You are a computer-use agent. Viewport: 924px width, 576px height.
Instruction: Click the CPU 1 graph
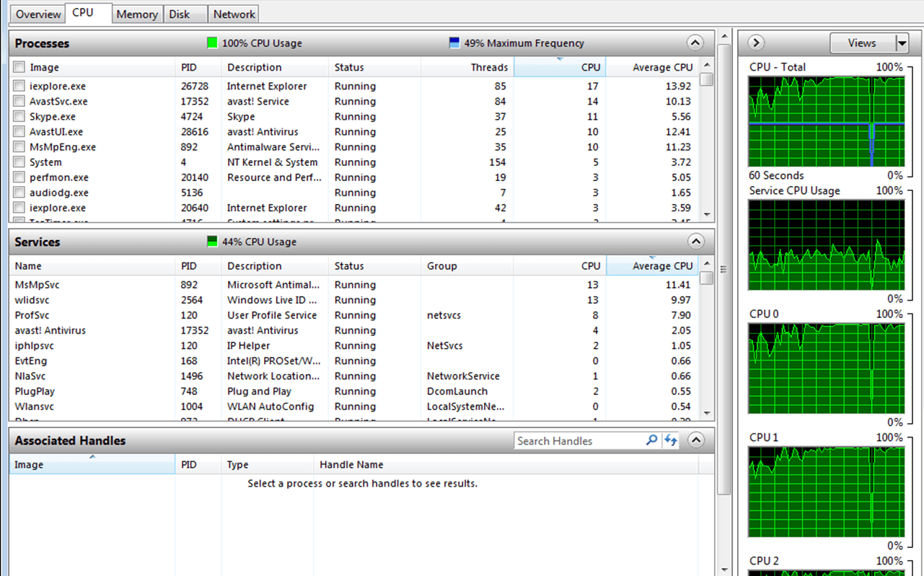point(827,492)
